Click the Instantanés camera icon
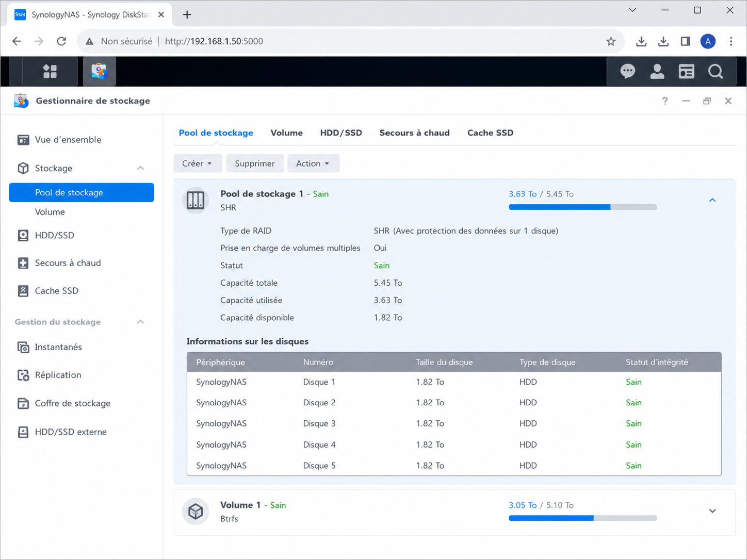 pos(23,347)
